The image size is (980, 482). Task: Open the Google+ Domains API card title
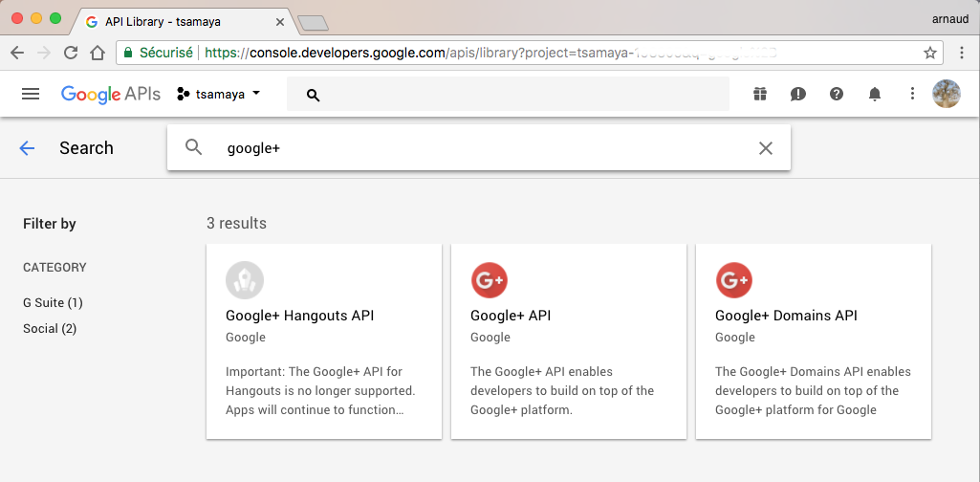[x=786, y=315]
